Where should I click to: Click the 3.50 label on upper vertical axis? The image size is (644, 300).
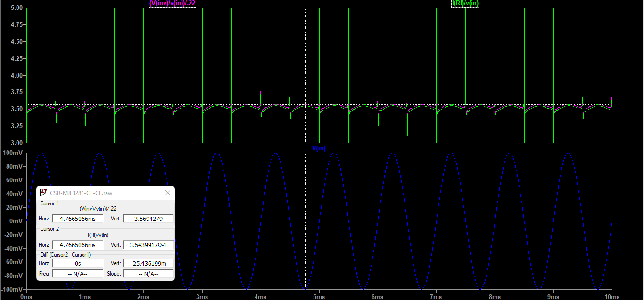click(x=18, y=109)
